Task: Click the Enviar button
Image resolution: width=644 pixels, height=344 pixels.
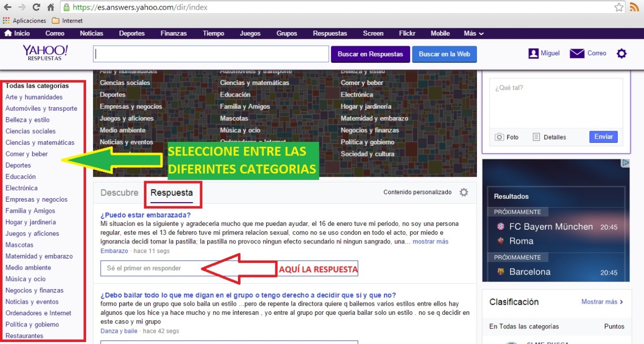Action: 603,137
